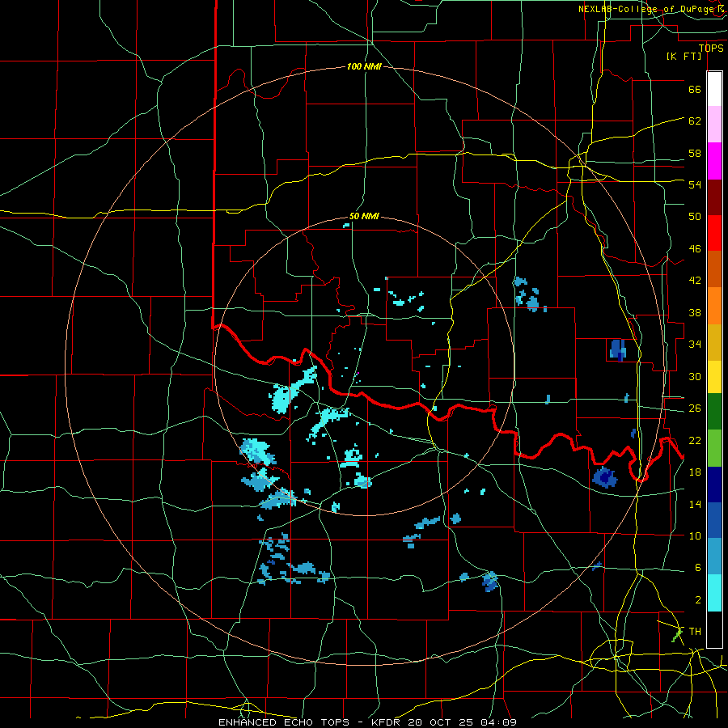This screenshot has width=728, height=728.
Task: Pick the dark maroon legend swatch
Action: click(x=714, y=197)
